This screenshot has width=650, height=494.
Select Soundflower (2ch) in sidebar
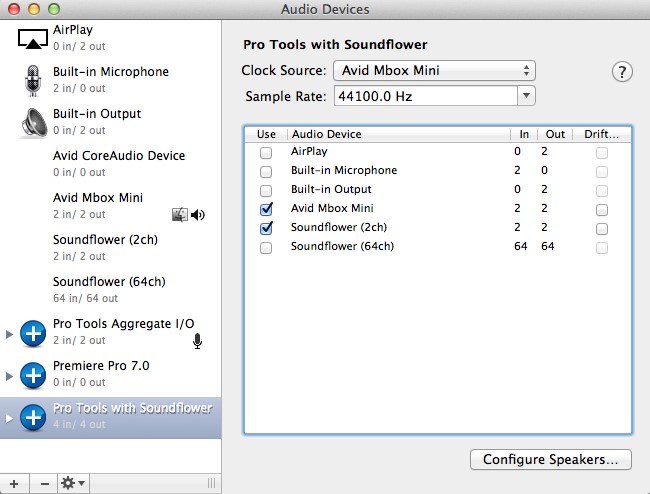coord(111,248)
